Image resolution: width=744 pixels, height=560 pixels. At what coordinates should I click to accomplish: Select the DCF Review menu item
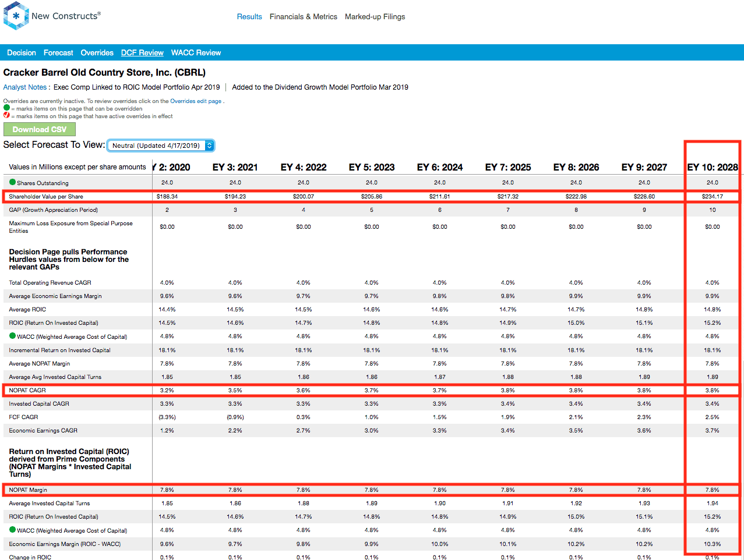[x=142, y=52]
